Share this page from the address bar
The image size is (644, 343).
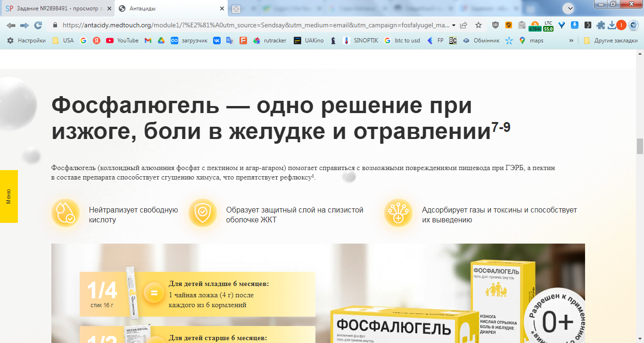coord(464,25)
